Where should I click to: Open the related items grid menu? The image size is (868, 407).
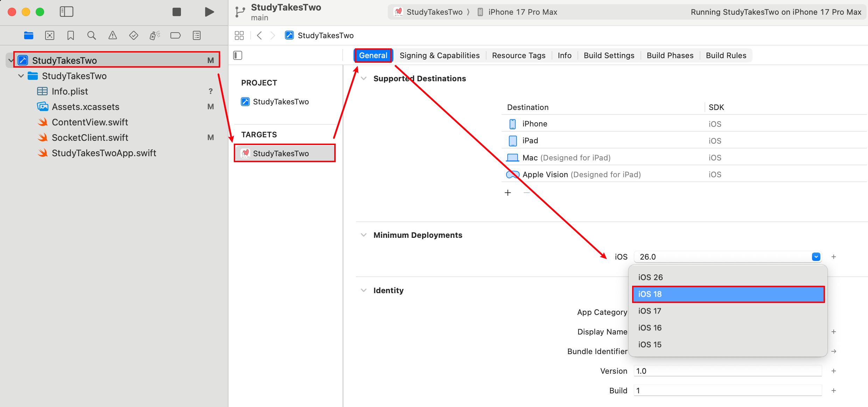[x=239, y=35]
